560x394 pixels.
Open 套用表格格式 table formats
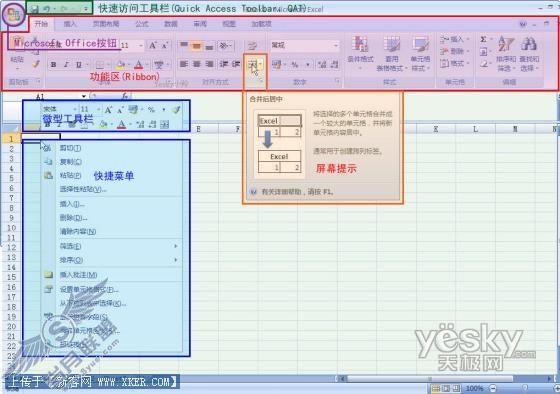pos(391,54)
